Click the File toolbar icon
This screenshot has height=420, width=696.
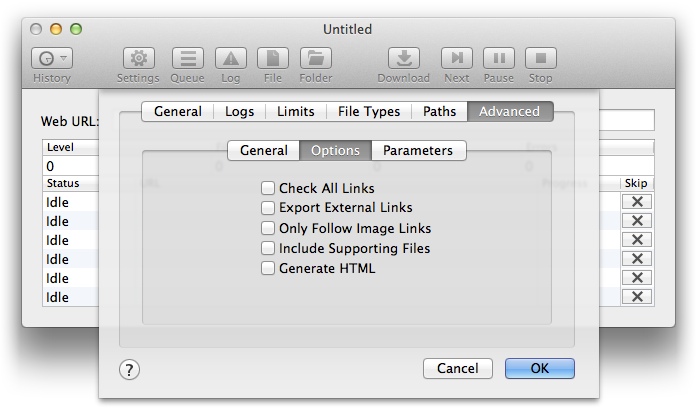pos(272,59)
